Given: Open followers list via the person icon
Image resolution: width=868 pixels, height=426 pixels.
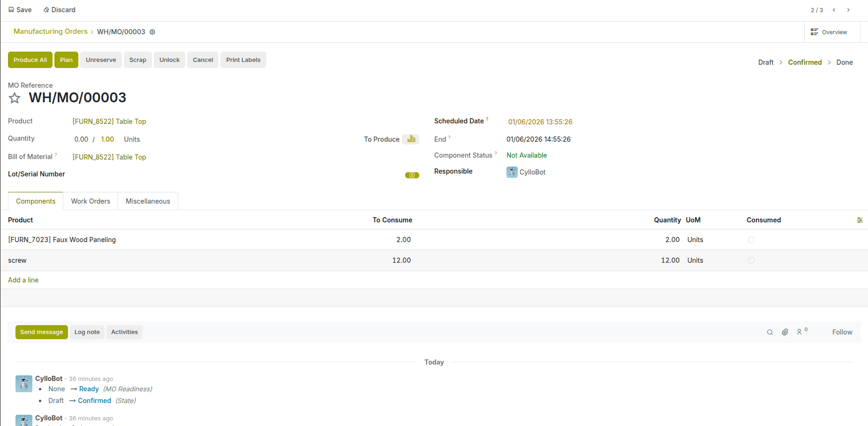Looking at the screenshot, I should click(x=800, y=332).
